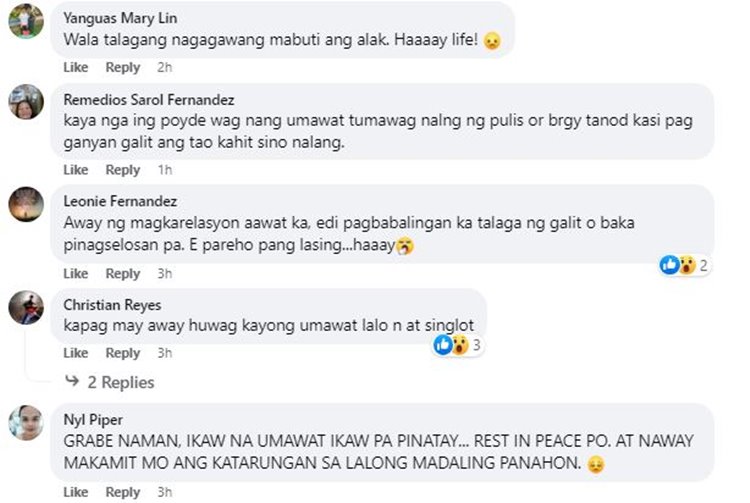Open the 2h timestamp on first comment
750x503 pixels.
pyautogui.click(x=165, y=67)
